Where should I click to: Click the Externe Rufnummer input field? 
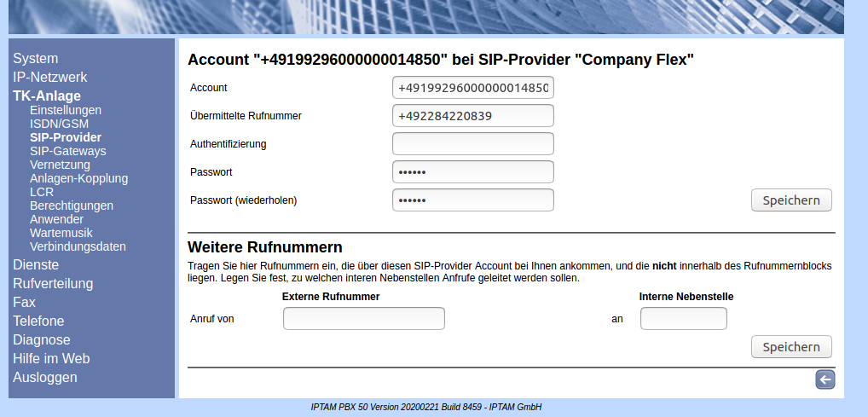363,319
